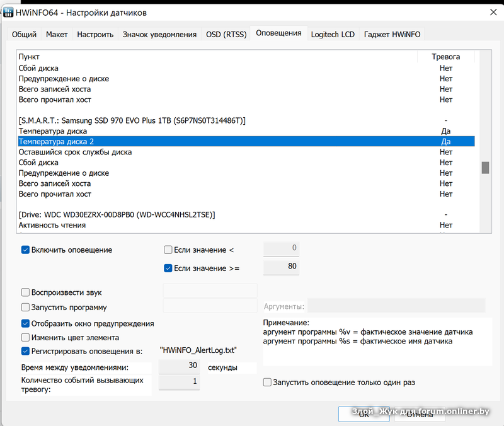Click the threshold field showing 80
The image size is (504, 426).
click(281, 267)
